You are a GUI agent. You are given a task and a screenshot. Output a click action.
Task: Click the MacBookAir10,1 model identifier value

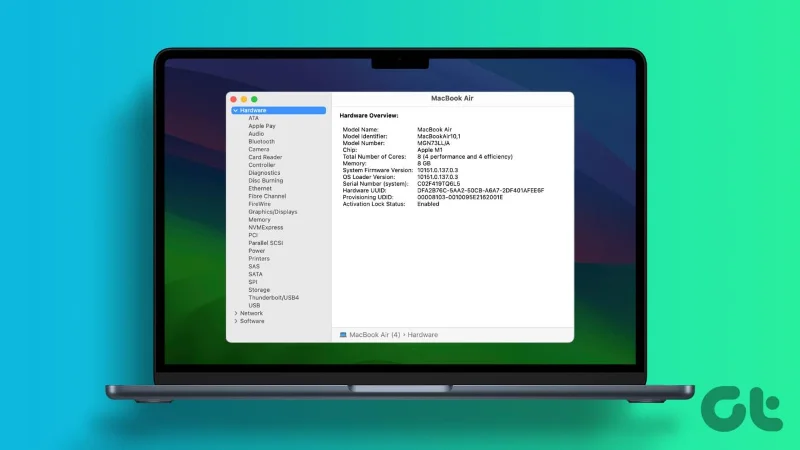439,136
